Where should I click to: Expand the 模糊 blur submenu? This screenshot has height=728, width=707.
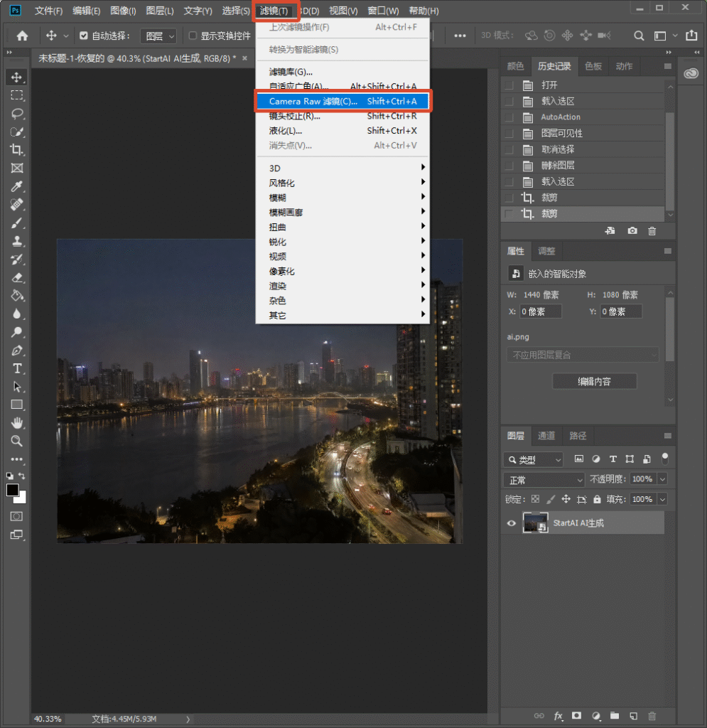tap(342, 198)
